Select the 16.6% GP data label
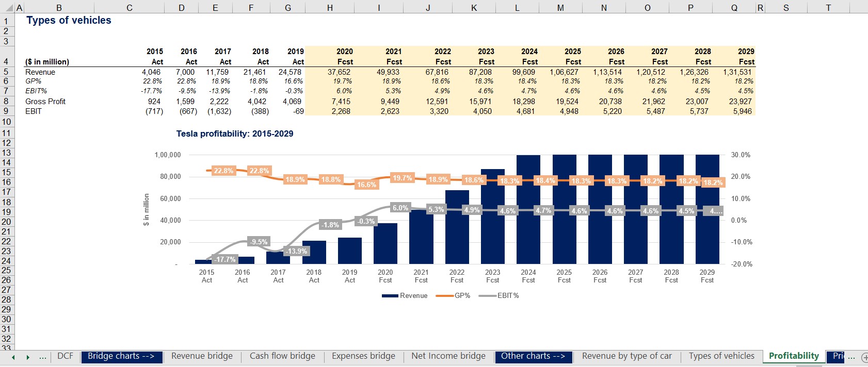The image size is (868, 367). [366, 185]
